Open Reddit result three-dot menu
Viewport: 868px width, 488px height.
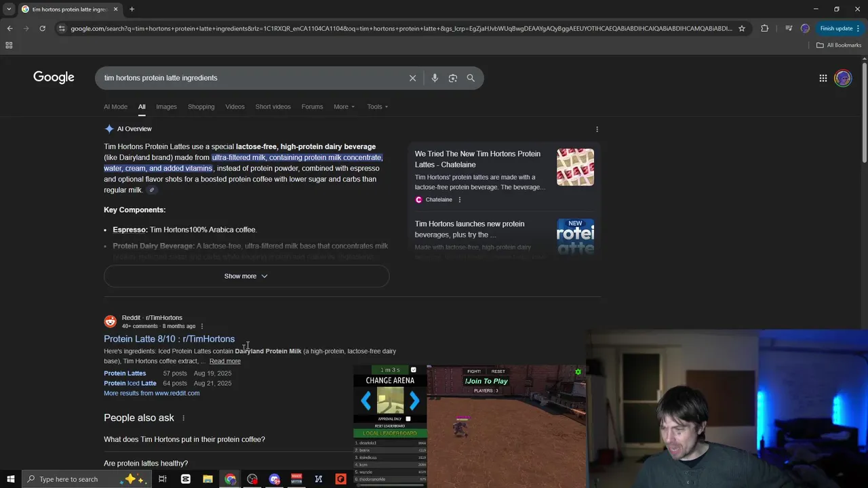pos(201,326)
